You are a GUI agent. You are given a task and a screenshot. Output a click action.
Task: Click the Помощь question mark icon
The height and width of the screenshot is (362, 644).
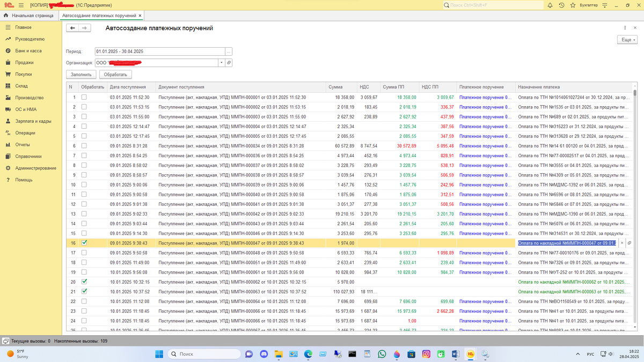[8, 180]
